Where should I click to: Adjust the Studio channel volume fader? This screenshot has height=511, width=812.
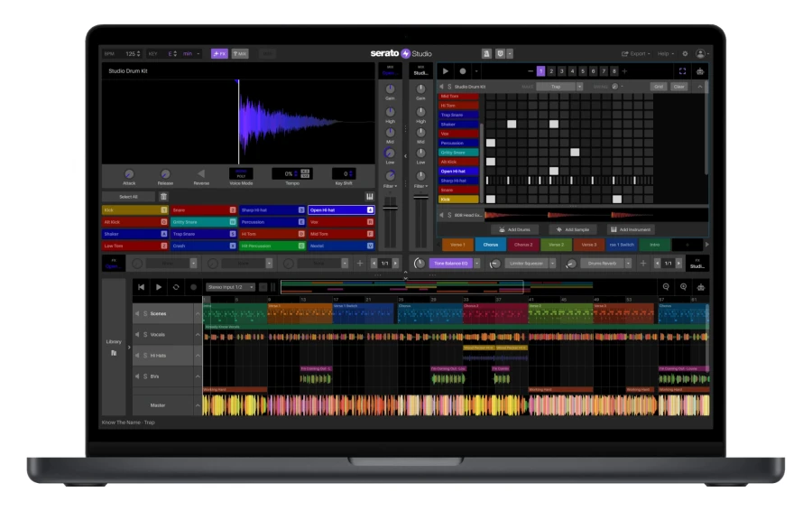[x=420, y=198]
